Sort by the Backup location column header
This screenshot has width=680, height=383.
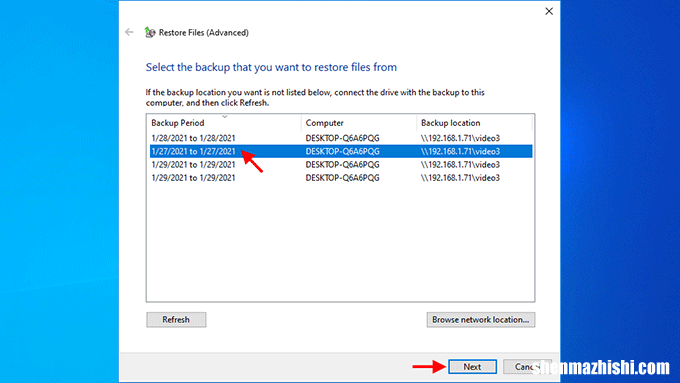(x=474, y=123)
